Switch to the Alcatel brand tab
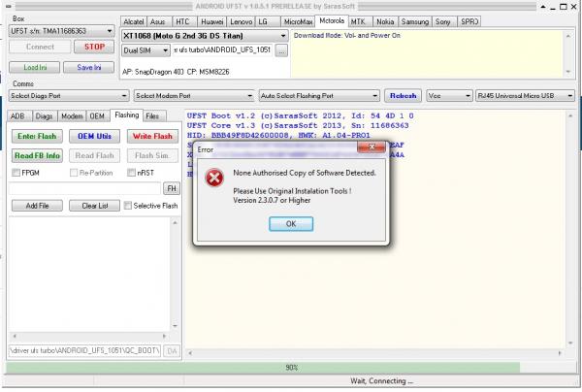 [x=134, y=22]
